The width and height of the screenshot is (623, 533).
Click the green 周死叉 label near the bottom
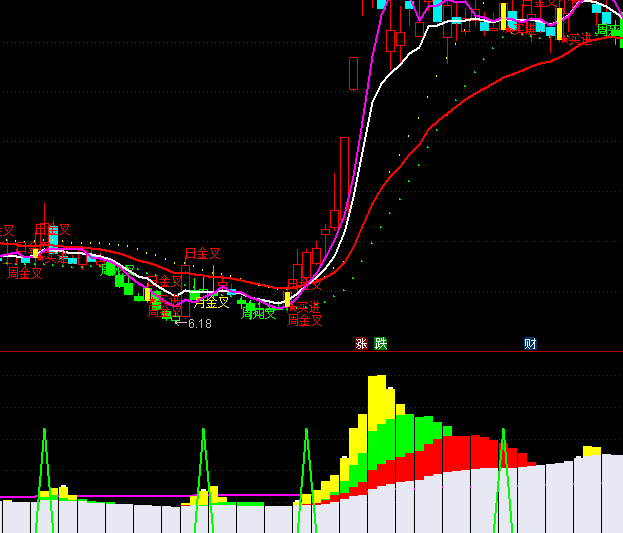click(259, 313)
